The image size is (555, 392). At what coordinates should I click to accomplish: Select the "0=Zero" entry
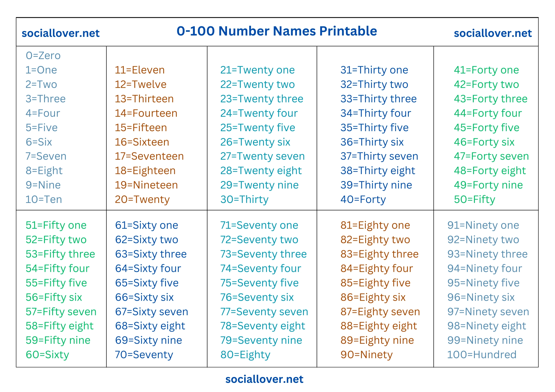point(43,55)
